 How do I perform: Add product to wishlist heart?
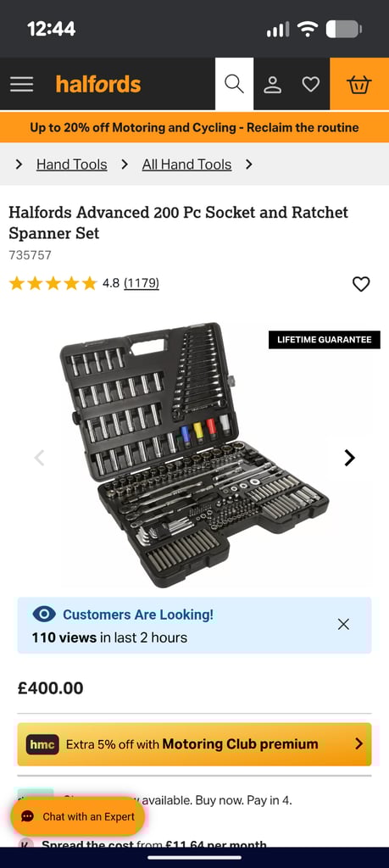361,284
